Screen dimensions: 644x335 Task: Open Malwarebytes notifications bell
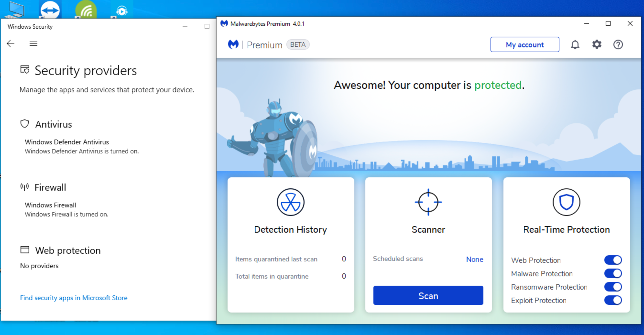(575, 45)
